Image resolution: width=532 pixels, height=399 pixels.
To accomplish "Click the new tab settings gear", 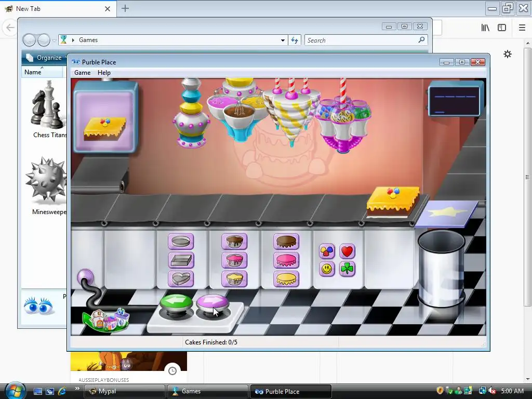I will pyautogui.click(x=508, y=54).
